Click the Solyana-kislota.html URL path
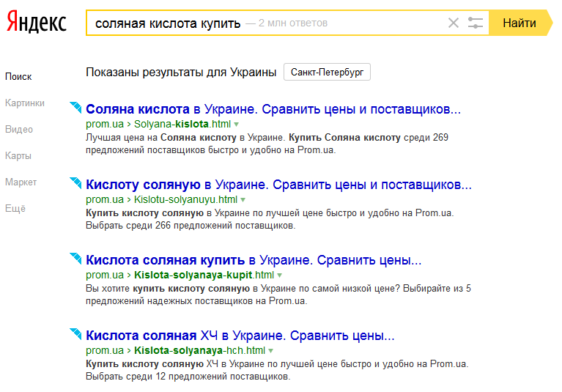 182,124
